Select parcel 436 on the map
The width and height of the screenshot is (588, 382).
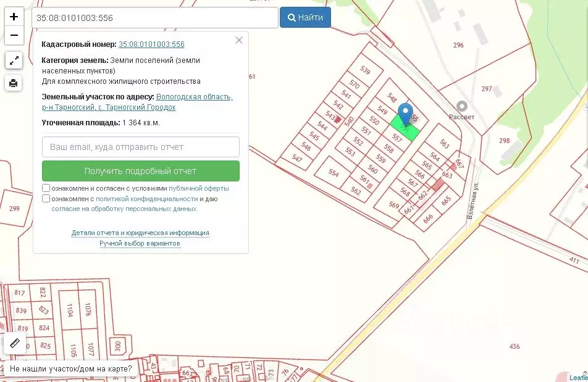pos(514,346)
